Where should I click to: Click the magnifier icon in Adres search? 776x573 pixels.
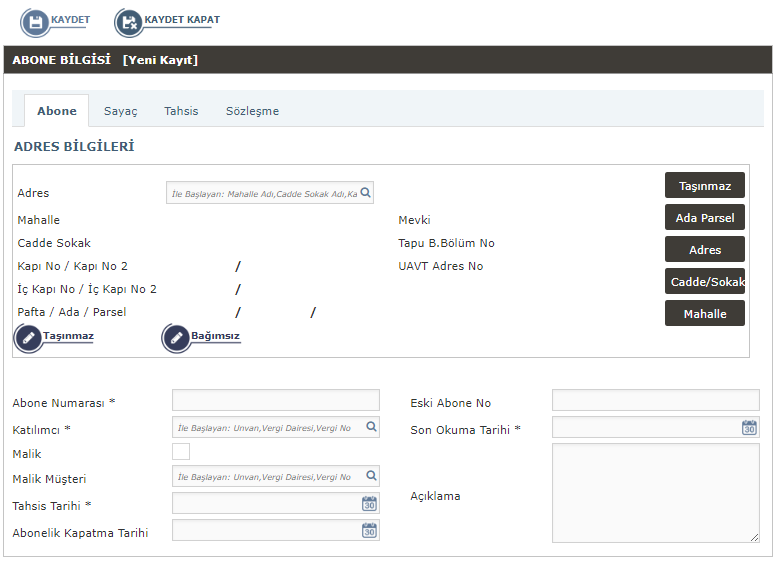point(366,193)
